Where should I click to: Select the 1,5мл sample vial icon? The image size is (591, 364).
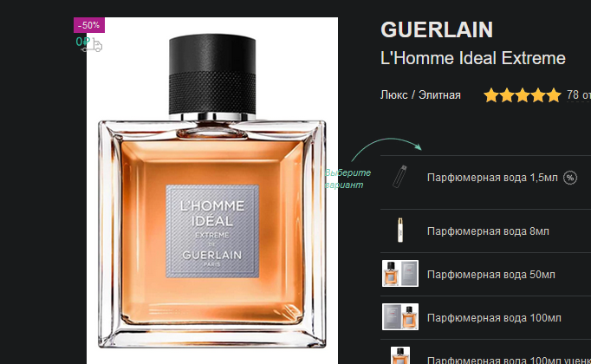399,177
